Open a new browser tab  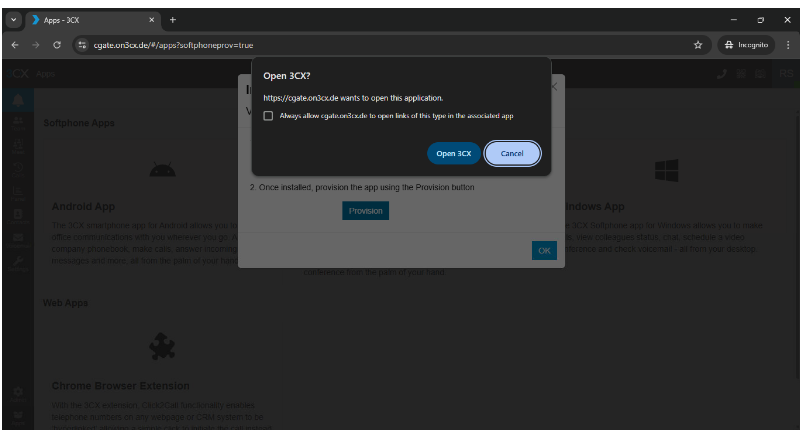(172, 19)
